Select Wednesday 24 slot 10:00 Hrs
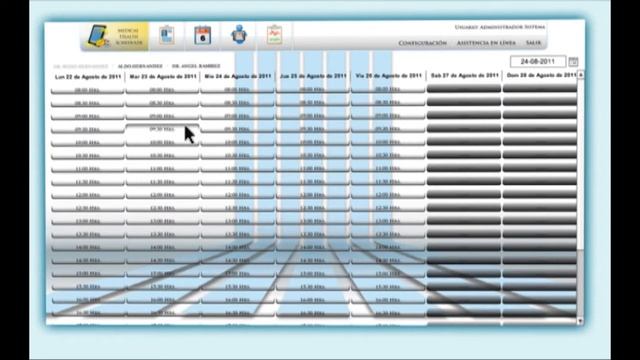The image size is (640, 360). pos(238,142)
